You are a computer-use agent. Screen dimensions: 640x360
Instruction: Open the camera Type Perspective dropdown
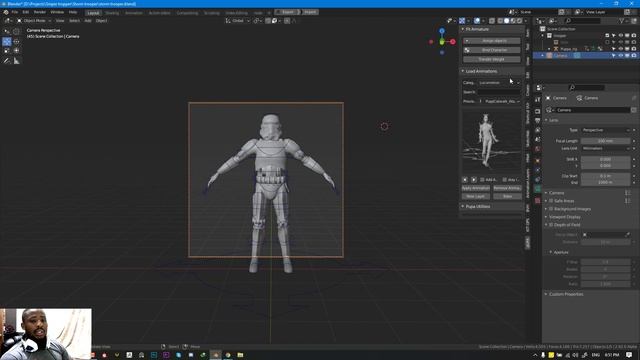[x=606, y=130]
